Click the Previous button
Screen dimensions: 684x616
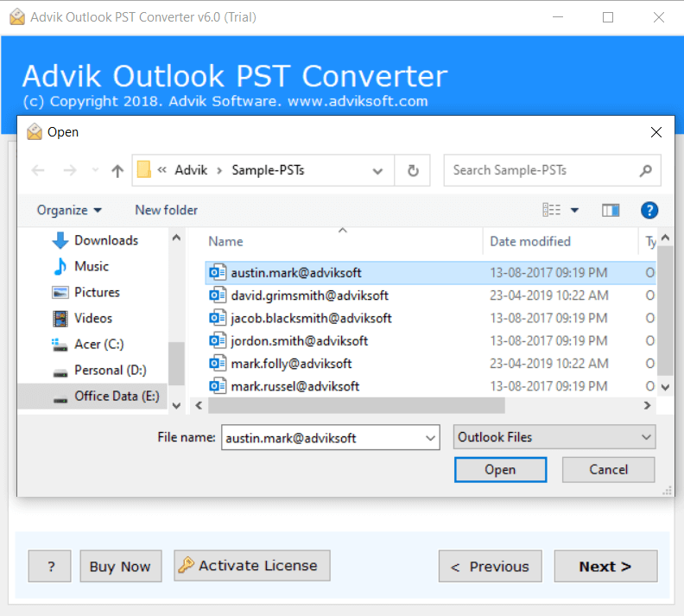coord(491,566)
